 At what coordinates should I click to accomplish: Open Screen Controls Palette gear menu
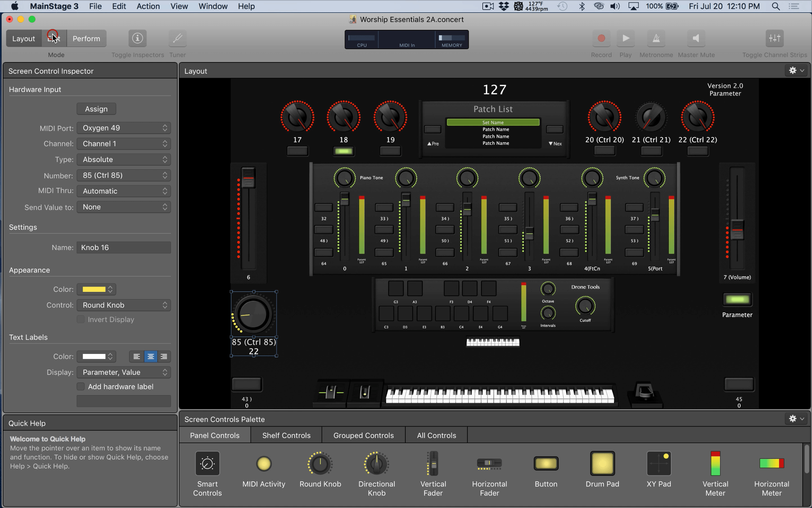point(796,419)
